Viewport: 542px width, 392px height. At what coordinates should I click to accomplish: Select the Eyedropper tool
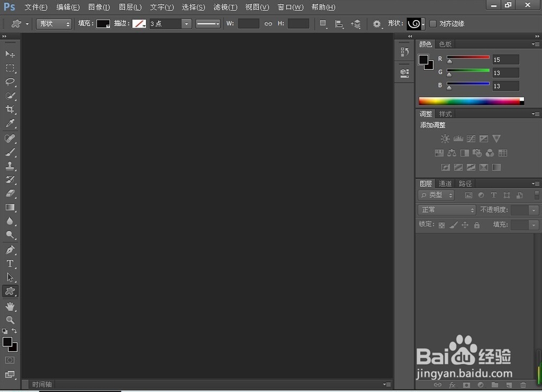(10, 123)
